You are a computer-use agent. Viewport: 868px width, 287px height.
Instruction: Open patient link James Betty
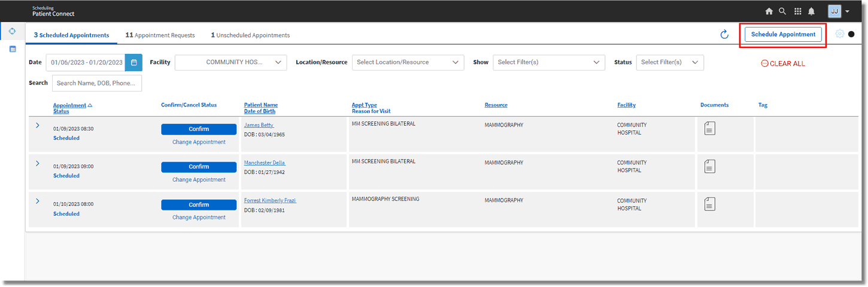coord(259,126)
